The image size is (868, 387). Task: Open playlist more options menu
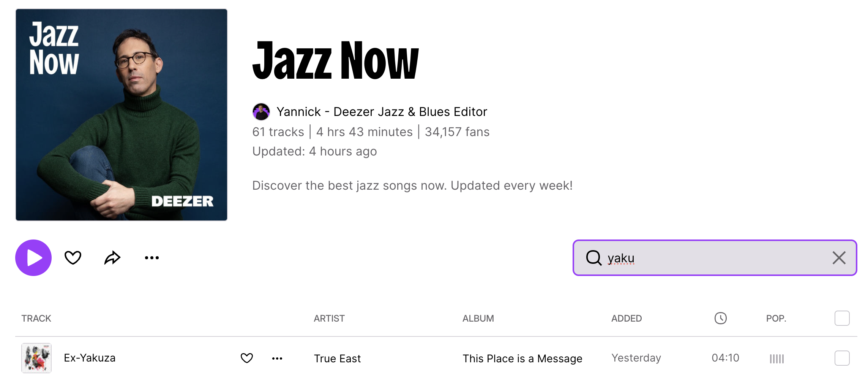[152, 258]
